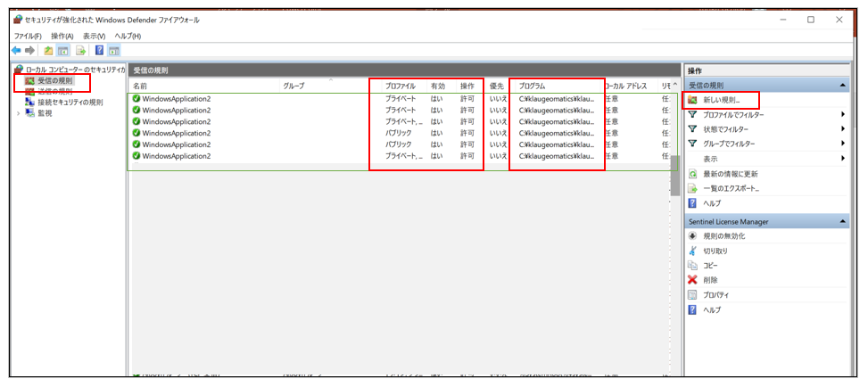Viewport: 868px width, 387px height.
Task: Toggle the action pane show/hide toolbar icon
Action: tap(114, 51)
